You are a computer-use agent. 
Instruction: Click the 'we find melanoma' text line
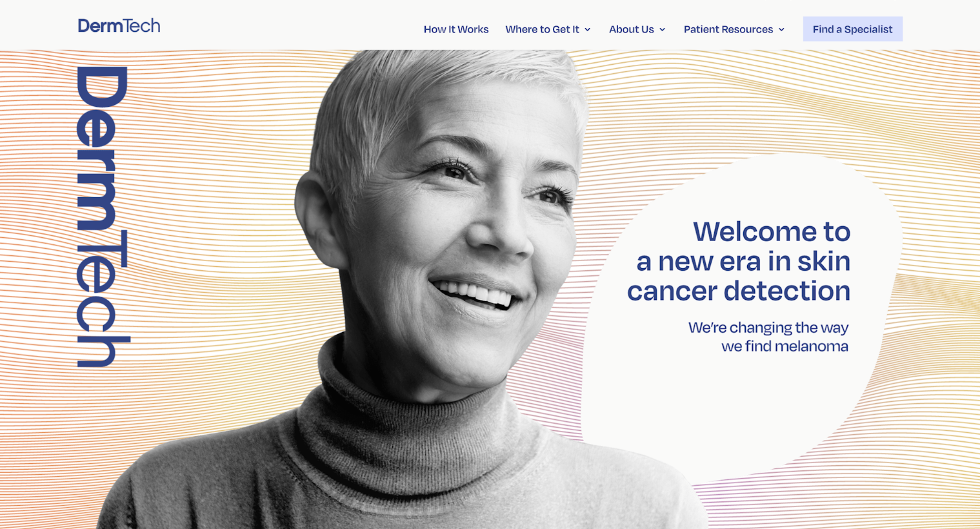pyautogui.click(x=785, y=346)
